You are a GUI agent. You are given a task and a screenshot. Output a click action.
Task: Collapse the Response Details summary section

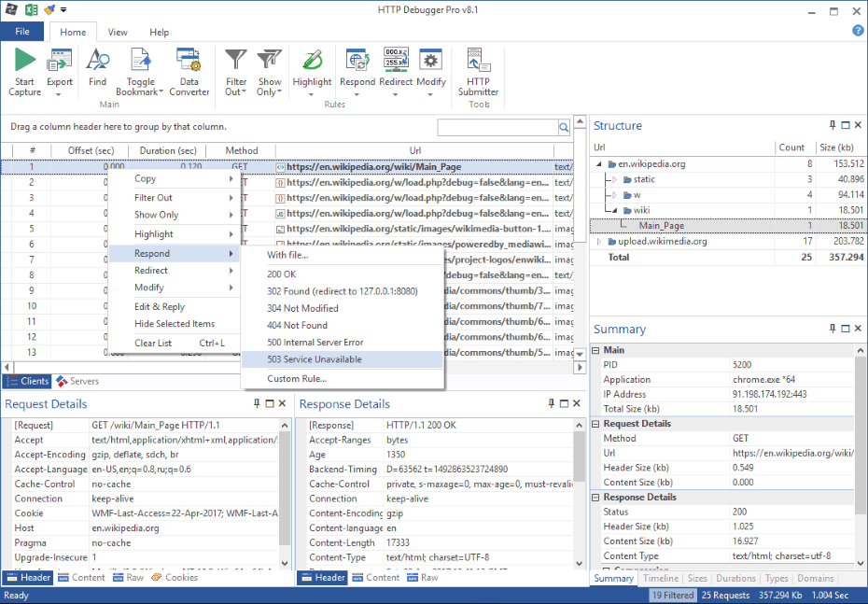pyautogui.click(x=595, y=498)
